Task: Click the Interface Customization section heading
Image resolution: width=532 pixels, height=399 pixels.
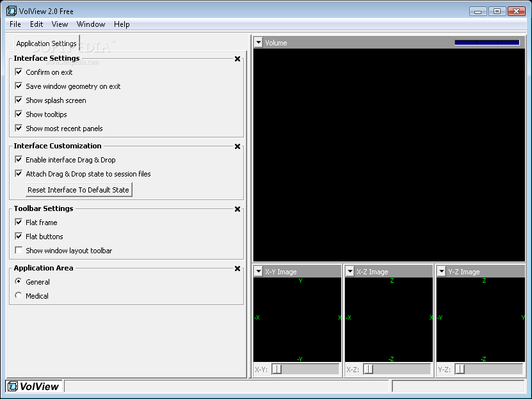Action: pyautogui.click(x=58, y=146)
